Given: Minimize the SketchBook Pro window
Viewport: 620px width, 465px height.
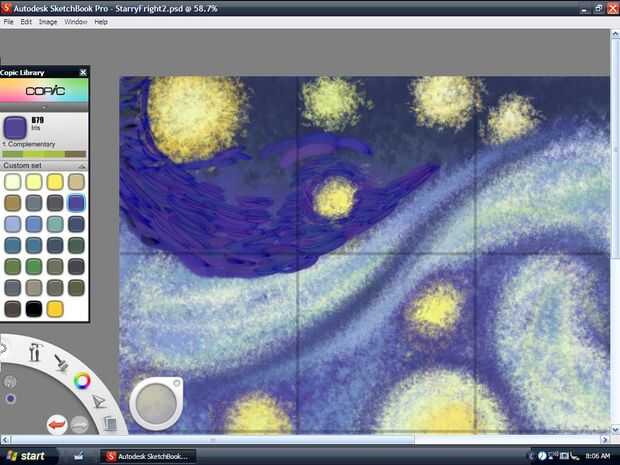Looking at the screenshot, I should (x=584, y=8).
